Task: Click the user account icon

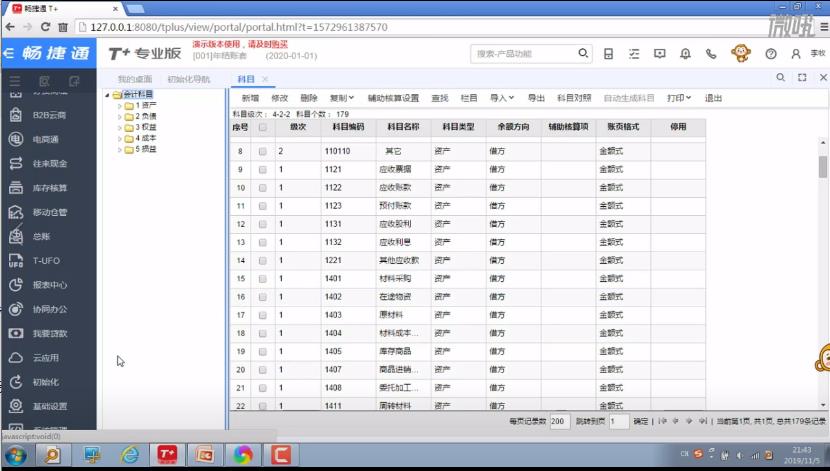Action: 796,53
